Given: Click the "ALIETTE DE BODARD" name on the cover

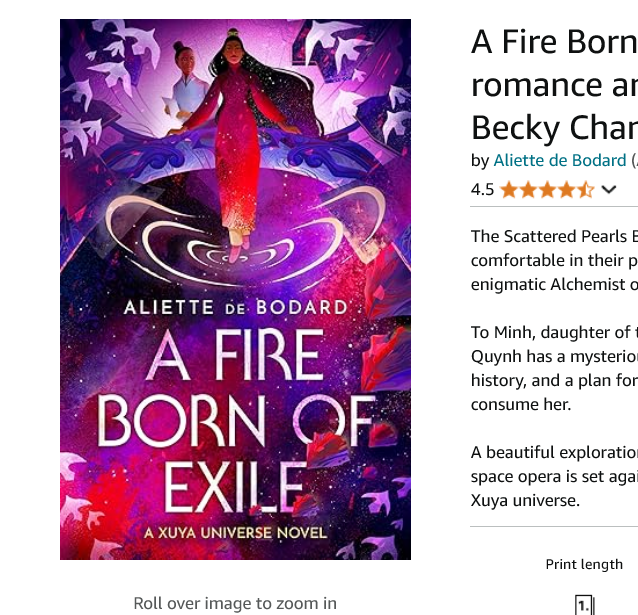Looking at the screenshot, I should [x=235, y=307].
